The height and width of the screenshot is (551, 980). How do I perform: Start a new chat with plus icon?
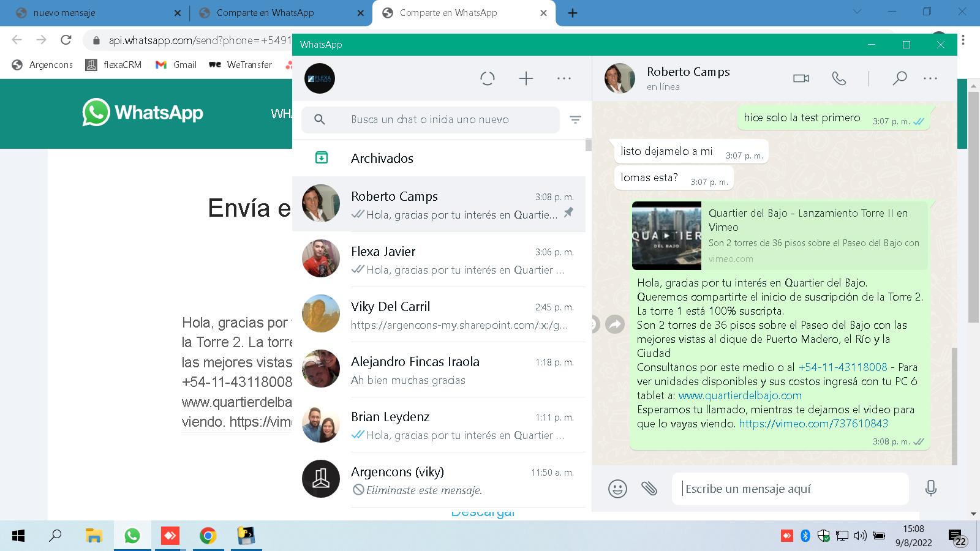[526, 78]
